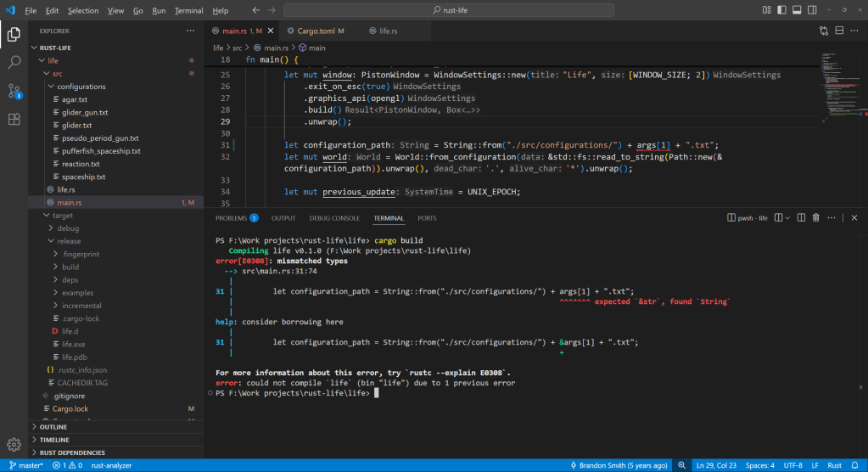
Task: Open the File menu
Action: (31, 10)
